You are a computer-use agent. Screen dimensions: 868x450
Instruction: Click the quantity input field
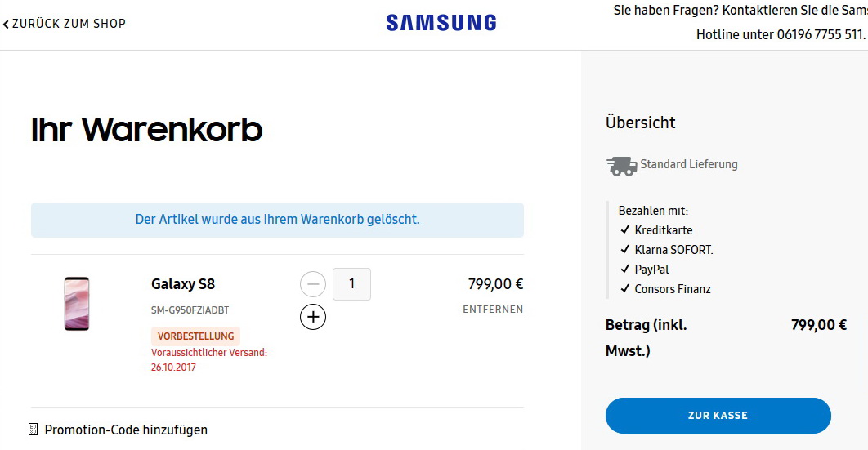351,284
